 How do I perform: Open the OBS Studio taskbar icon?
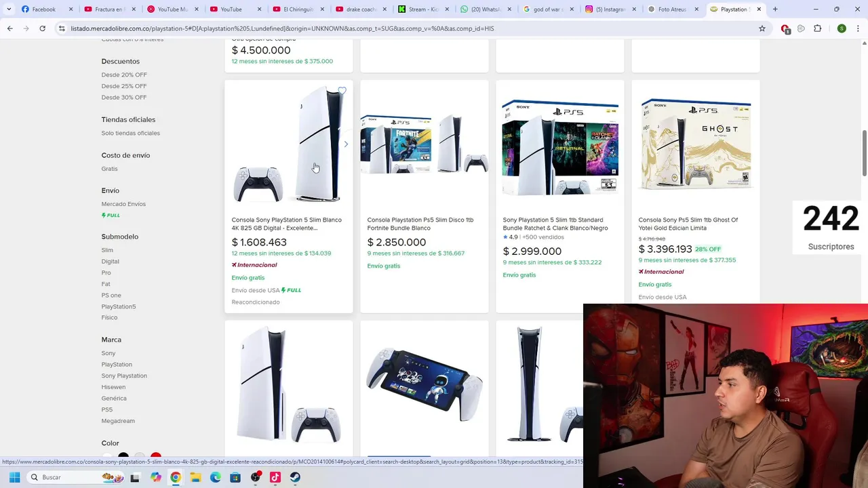pyautogui.click(x=256, y=477)
